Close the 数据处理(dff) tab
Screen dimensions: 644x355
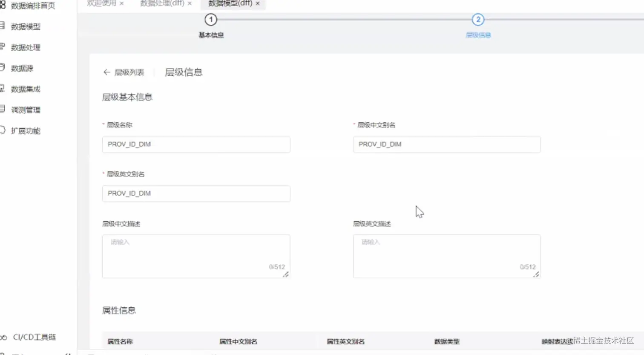pos(190,3)
